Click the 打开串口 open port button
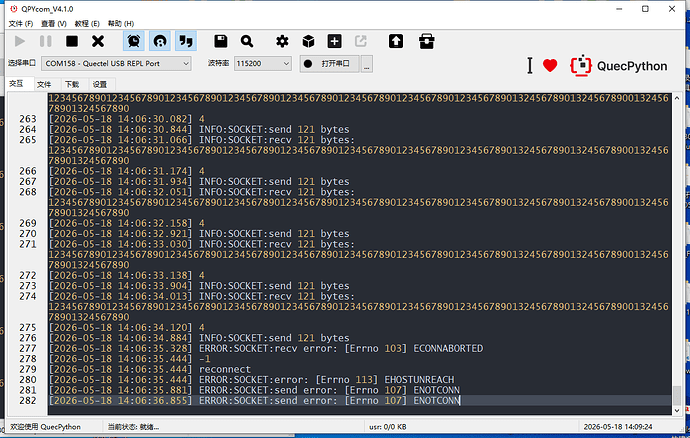Screen dimensions: 690x438 329,64
